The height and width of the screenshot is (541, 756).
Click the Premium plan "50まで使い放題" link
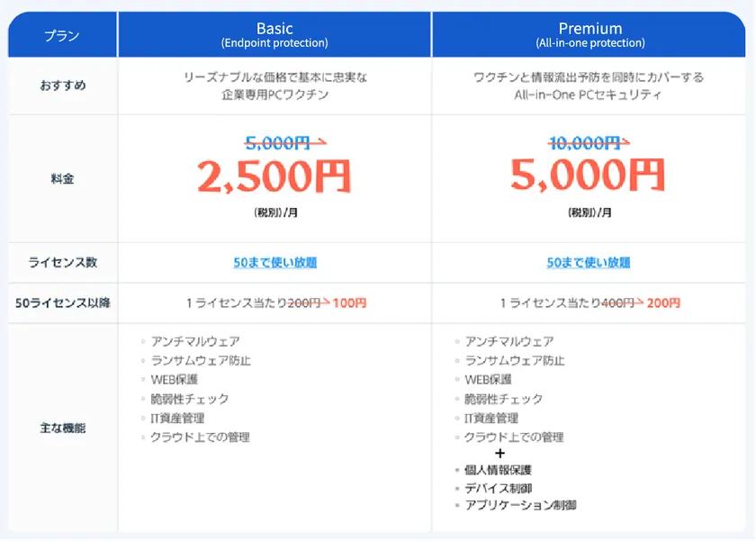589,263
